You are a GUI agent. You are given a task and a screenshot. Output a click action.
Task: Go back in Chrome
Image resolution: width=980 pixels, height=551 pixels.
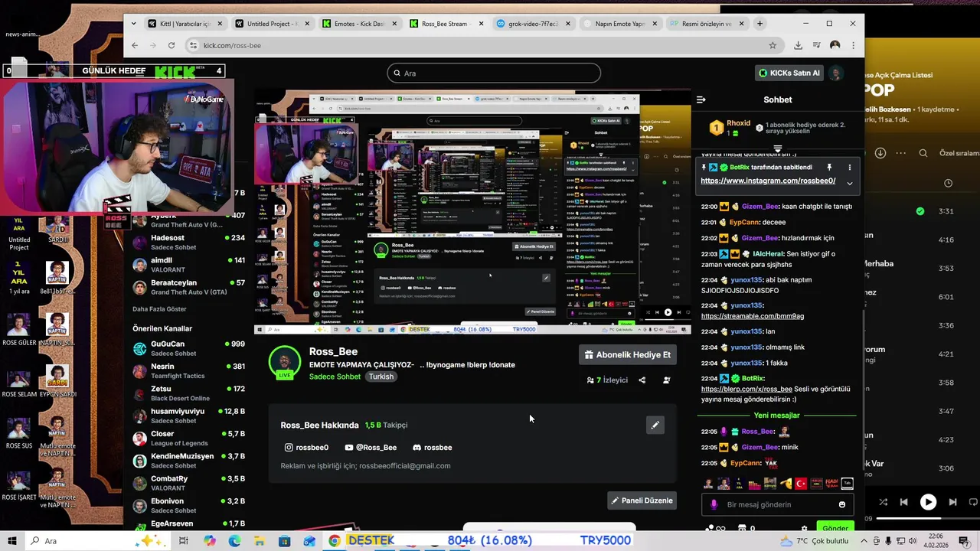pyautogui.click(x=135, y=45)
